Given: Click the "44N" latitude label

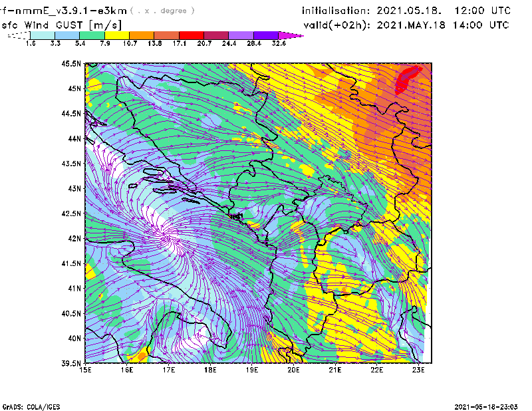Looking at the screenshot, I should (74, 138).
